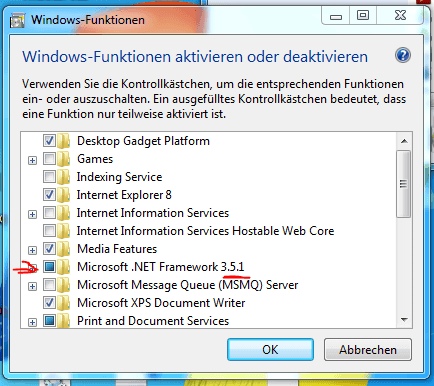Screen dimensions: 434x386
Task: Enable the Indexing Service checkbox
Action: pos(49,177)
